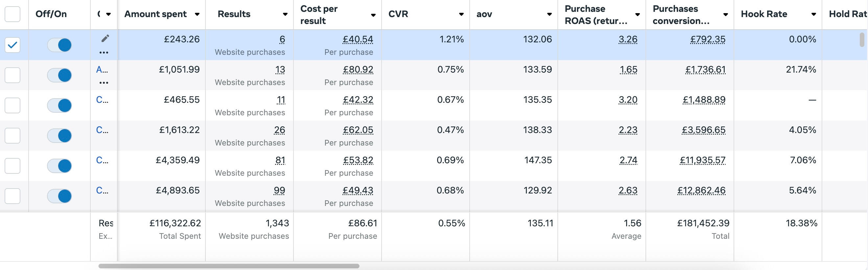Tick the select-all checkbox in header

(x=12, y=14)
